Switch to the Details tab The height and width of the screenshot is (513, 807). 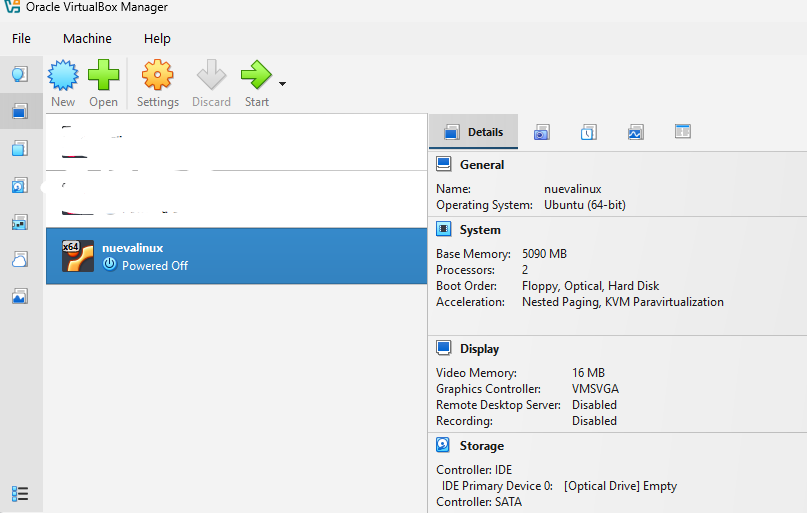473,132
